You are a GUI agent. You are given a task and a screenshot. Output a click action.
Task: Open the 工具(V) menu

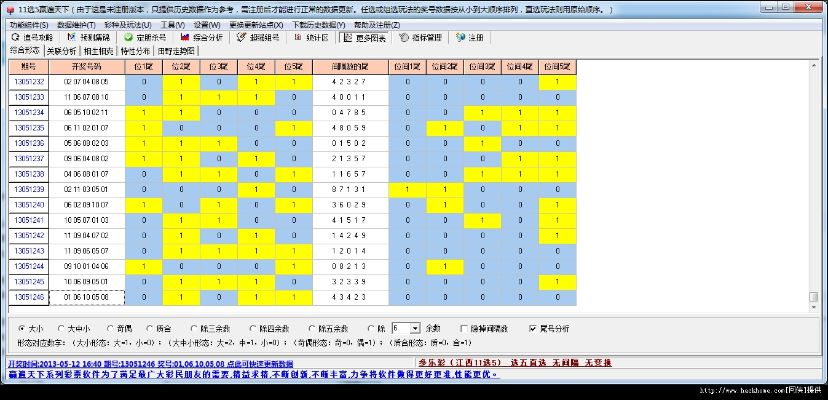pos(172,25)
